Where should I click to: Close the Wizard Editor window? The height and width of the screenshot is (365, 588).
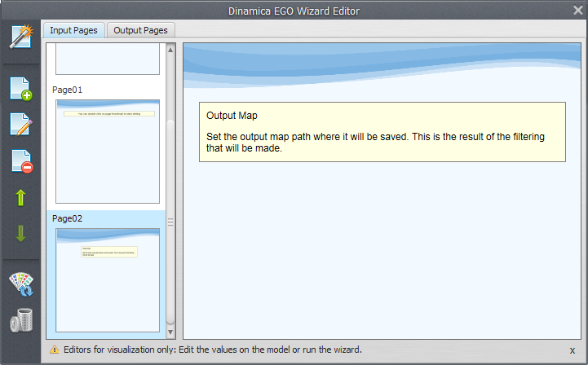click(x=578, y=10)
